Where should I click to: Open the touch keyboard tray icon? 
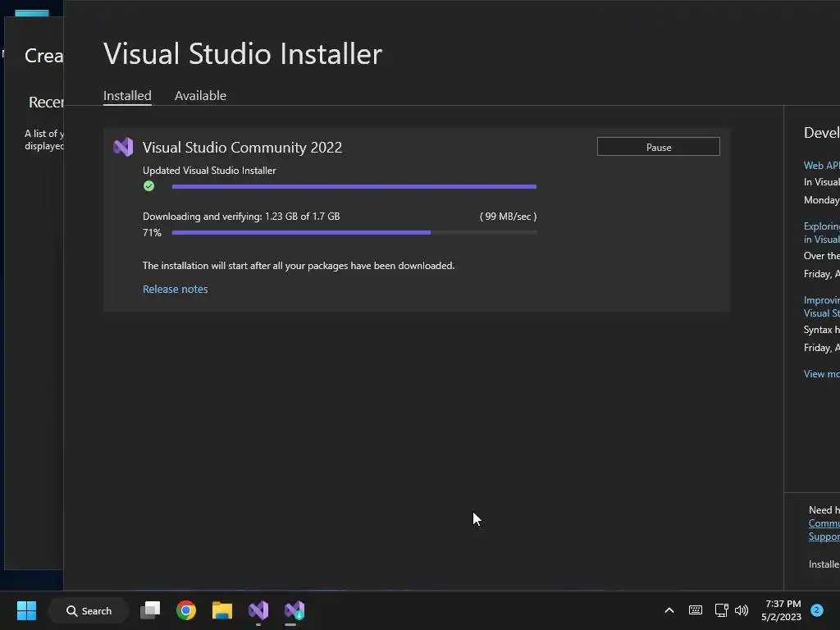696,610
